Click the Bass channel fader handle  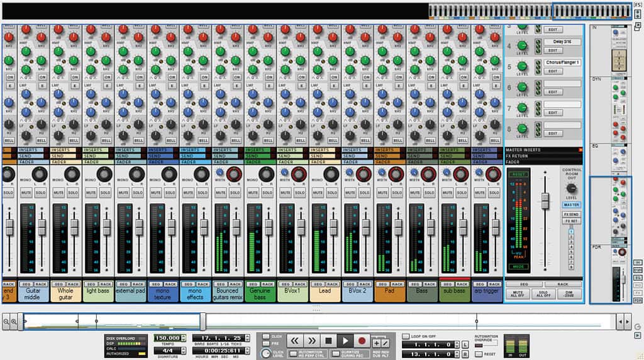tap(431, 227)
